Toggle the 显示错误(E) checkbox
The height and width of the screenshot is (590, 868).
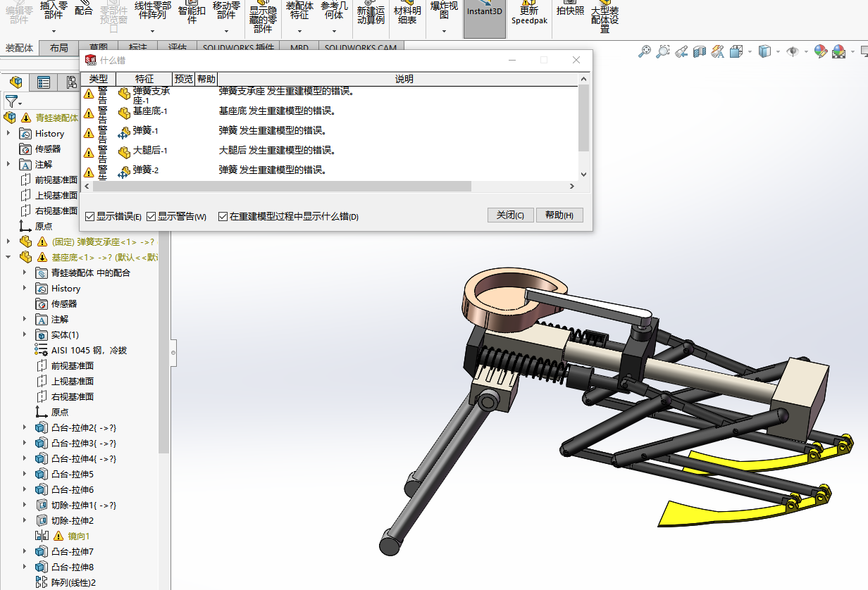[x=89, y=216]
